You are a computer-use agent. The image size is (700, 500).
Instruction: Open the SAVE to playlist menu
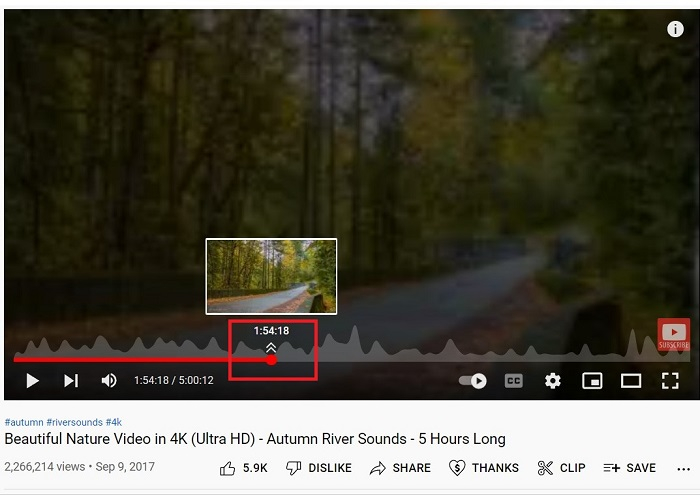629,468
